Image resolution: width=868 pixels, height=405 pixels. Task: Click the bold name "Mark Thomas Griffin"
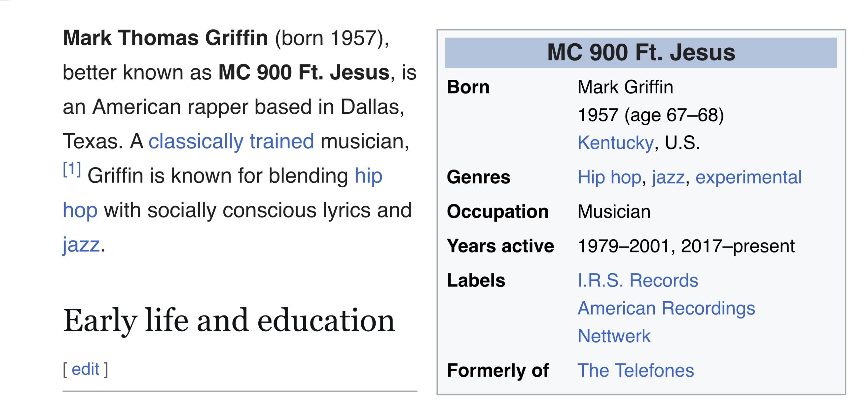(x=165, y=38)
